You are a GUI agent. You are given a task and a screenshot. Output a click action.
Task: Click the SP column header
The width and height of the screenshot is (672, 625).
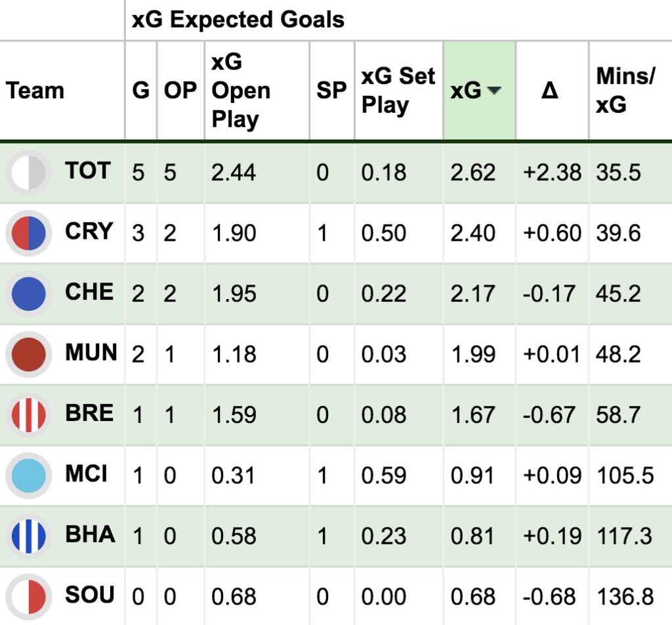coord(331,91)
